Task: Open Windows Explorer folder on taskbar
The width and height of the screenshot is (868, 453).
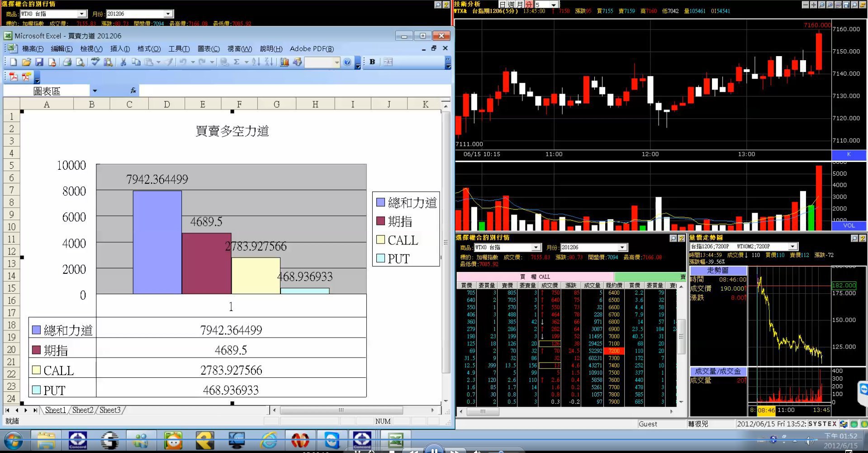Action: pos(46,440)
